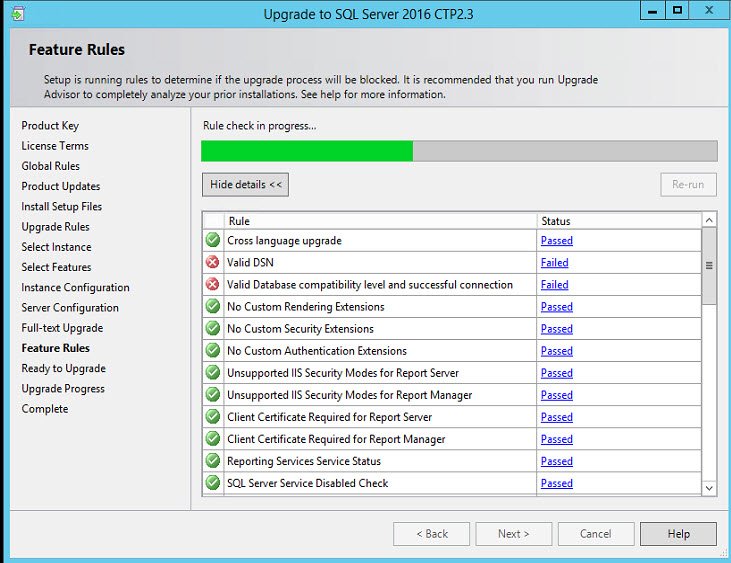Click the disabled Re-run button

(x=688, y=185)
